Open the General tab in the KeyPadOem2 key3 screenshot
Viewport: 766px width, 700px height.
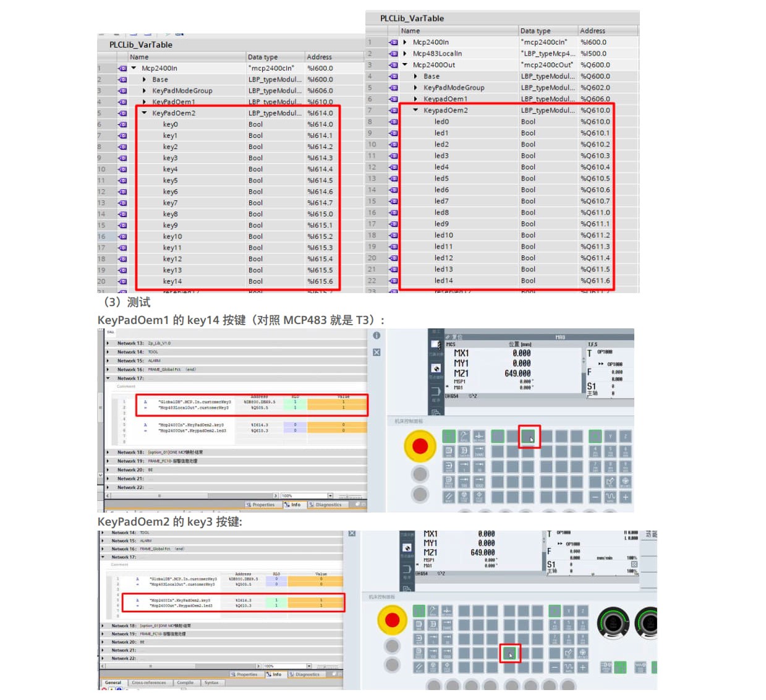point(113,683)
